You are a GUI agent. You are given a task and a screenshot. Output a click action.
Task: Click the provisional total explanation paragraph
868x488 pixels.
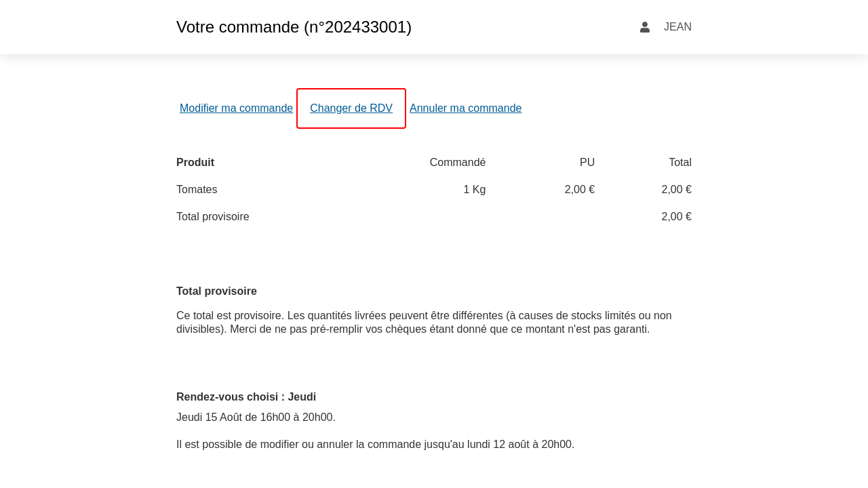pos(424,323)
